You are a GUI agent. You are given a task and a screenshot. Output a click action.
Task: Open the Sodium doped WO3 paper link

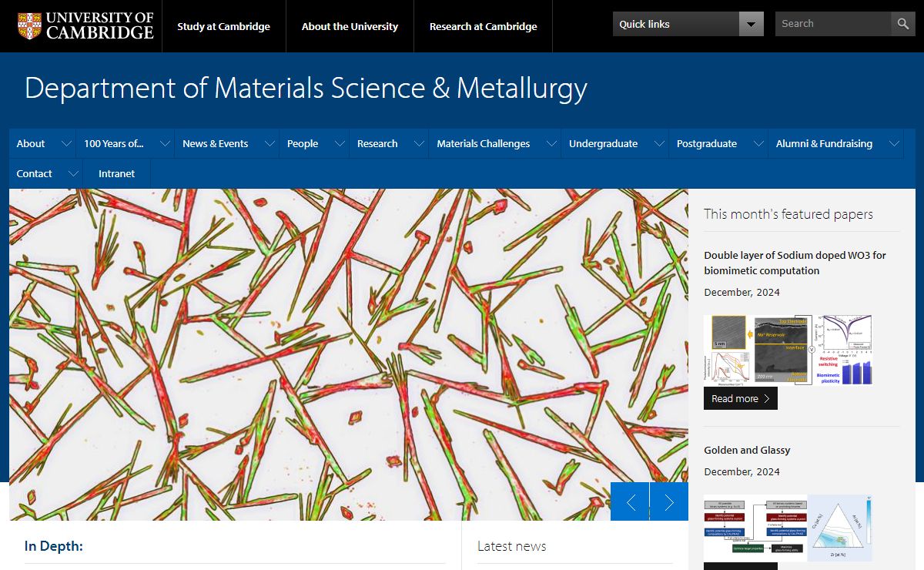pyautogui.click(x=795, y=263)
